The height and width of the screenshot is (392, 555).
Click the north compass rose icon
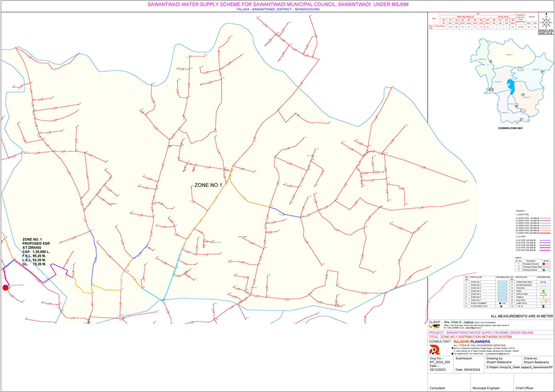(x=546, y=22)
